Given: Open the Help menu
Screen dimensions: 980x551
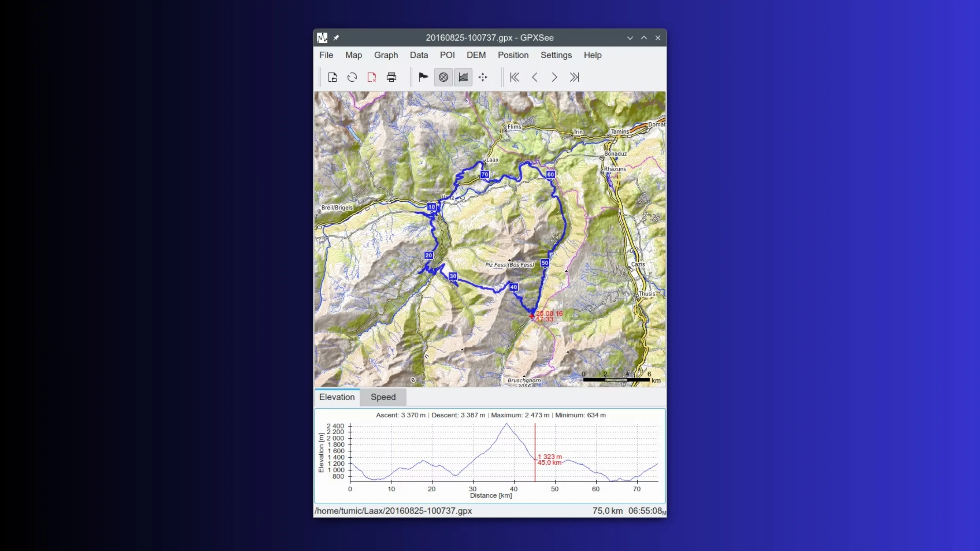Looking at the screenshot, I should [592, 55].
